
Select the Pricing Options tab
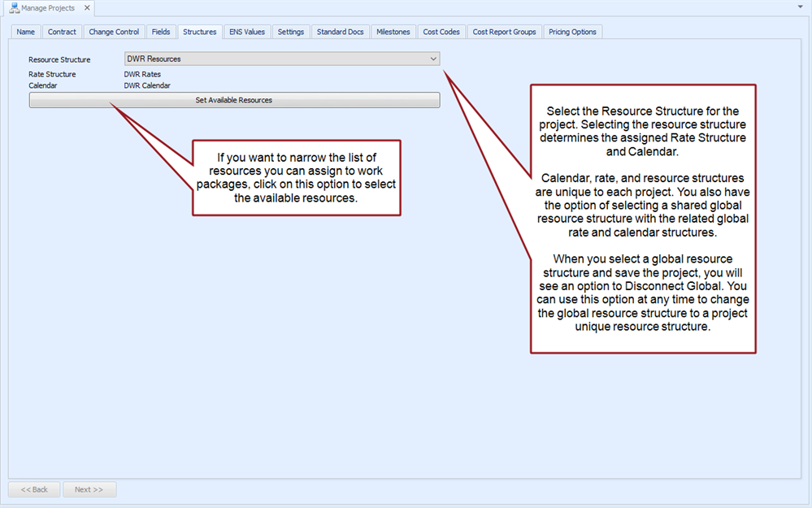point(572,32)
